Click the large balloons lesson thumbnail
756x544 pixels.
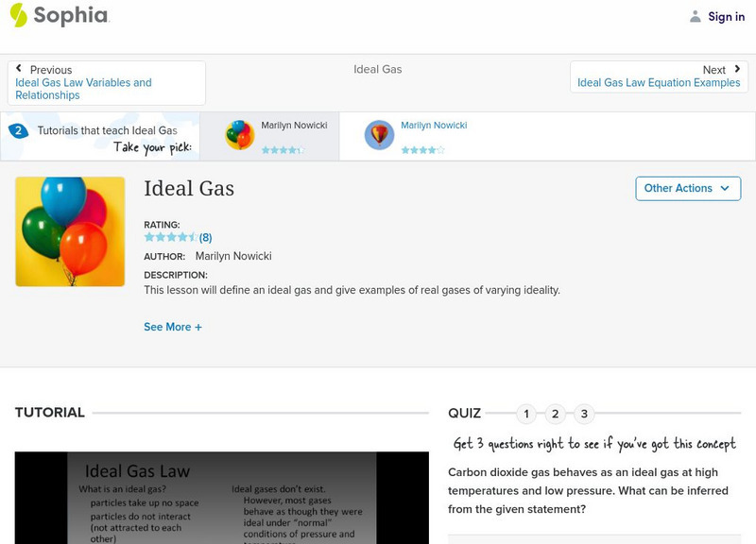pyautogui.click(x=70, y=231)
